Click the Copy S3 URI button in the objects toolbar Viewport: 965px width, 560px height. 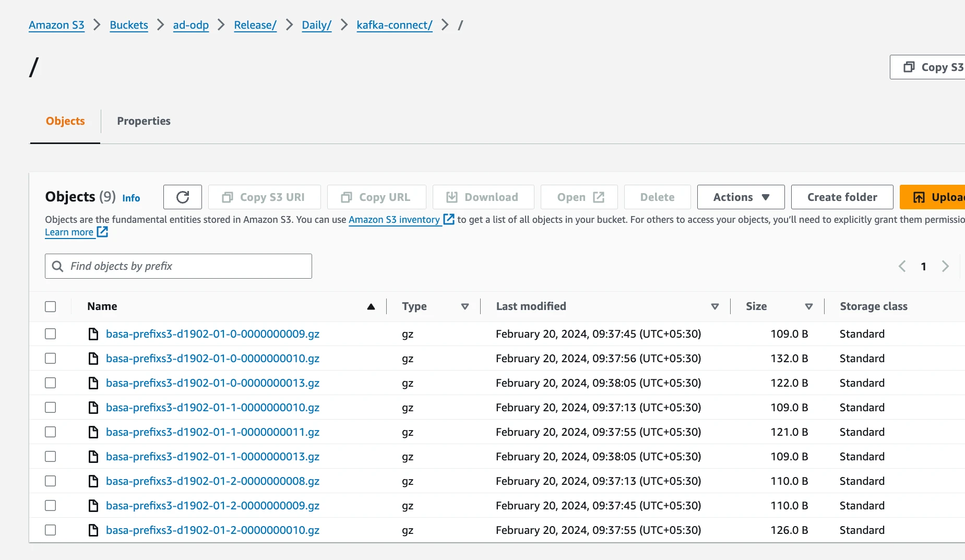[x=265, y=197]
